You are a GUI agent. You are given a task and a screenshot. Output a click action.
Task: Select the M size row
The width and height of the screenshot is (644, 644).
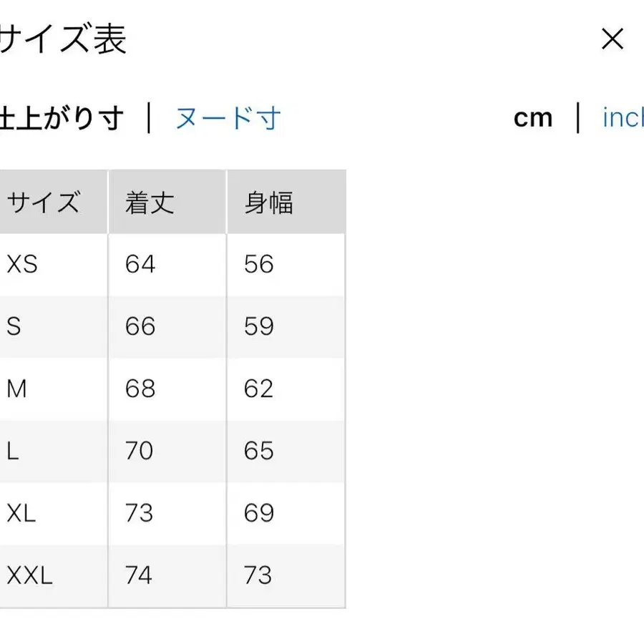click(16, 389)
